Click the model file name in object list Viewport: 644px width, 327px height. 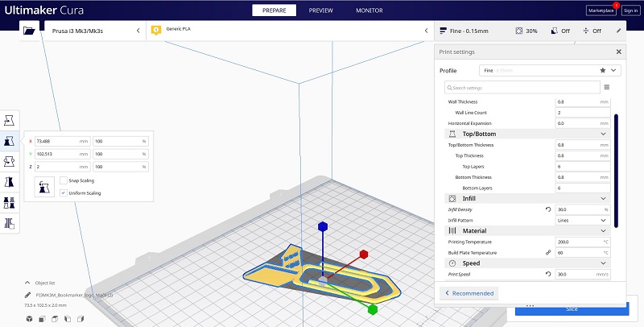coord(74,295)
